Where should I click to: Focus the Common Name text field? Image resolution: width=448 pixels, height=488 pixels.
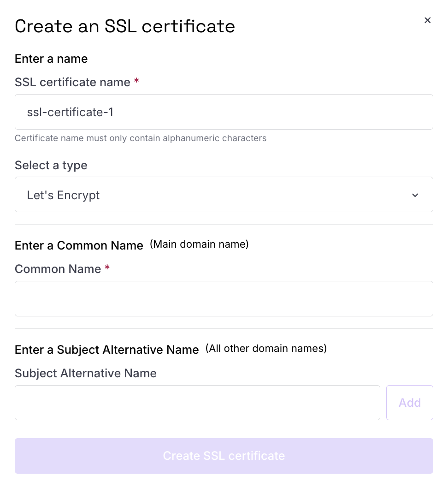tap(224, 299)
